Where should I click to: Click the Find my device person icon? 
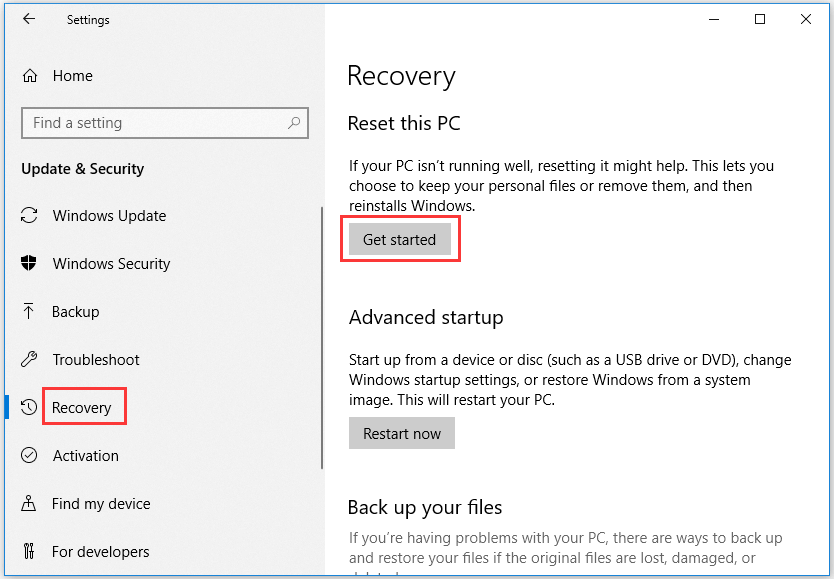29,503
